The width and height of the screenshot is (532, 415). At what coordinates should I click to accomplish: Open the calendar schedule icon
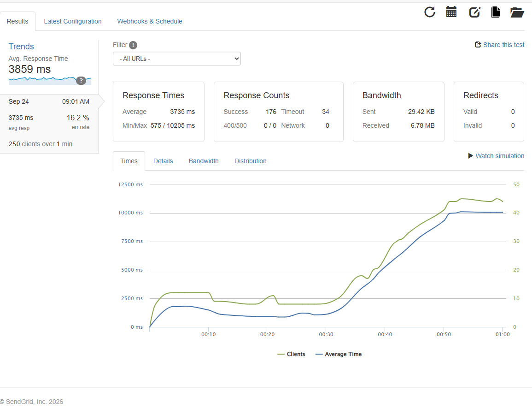tap(451, 12)
